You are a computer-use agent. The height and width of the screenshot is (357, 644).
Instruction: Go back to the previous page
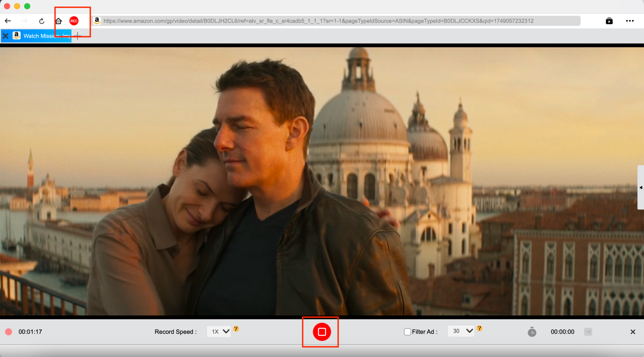click(x=8, y=21)
